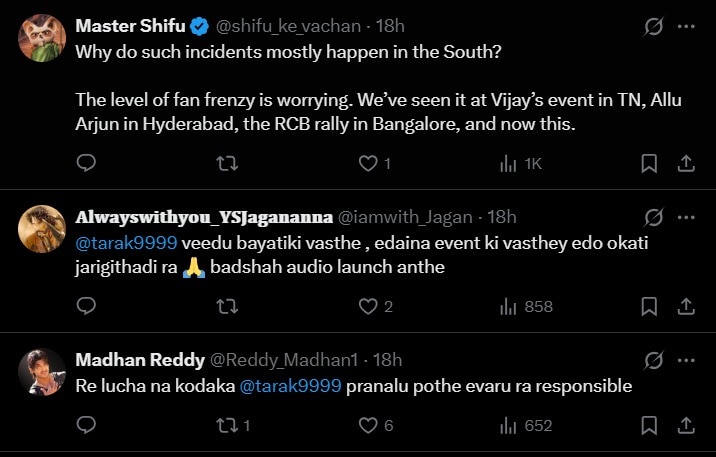Bookmark Madhan Reddy's tweet
The width and height of the screenshot is (716, 457).
click(x=648, y=426)
